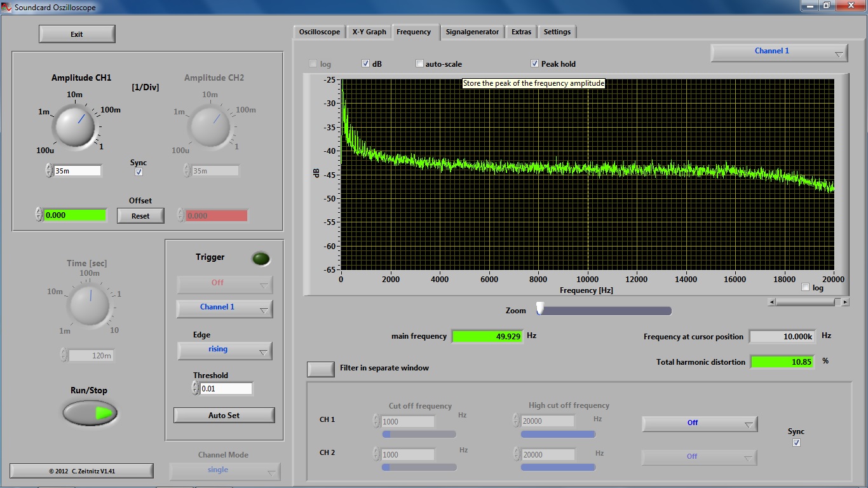This screenshot has width=868, height=488.
Task: Enable the auto-scale checkbox
Action: coord(419,64)
